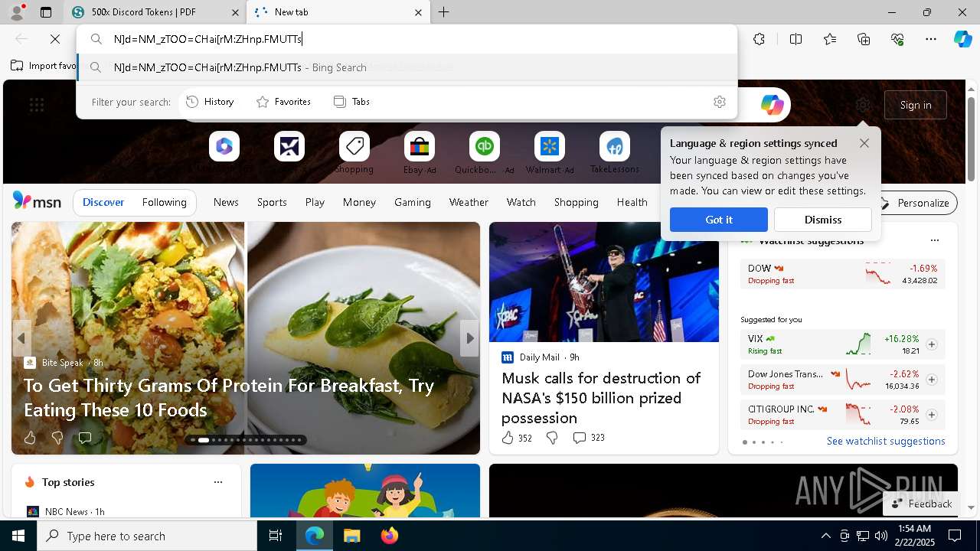Dismiss the language settings notification
The width and height of the screenshot is (980, 551).
coord(823,220)
